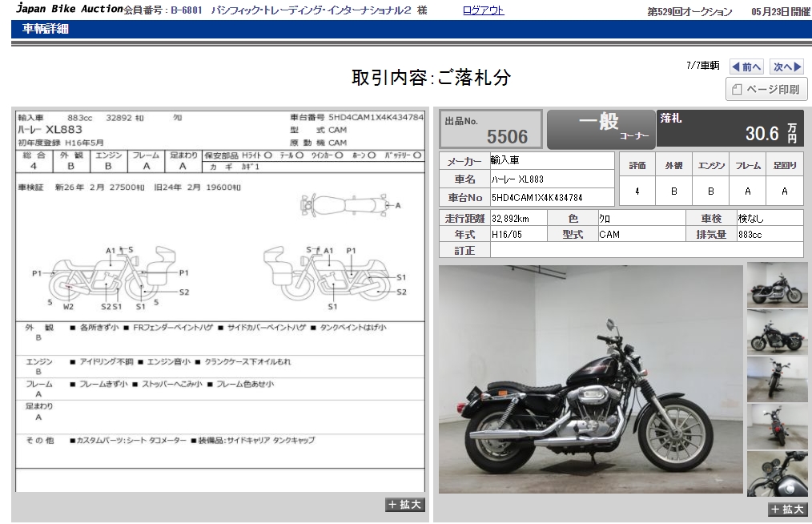Click the 落札 30.6万円 price box
This screenshot has height=524, width=812.
pyautogui.click(x=729, y=129)
